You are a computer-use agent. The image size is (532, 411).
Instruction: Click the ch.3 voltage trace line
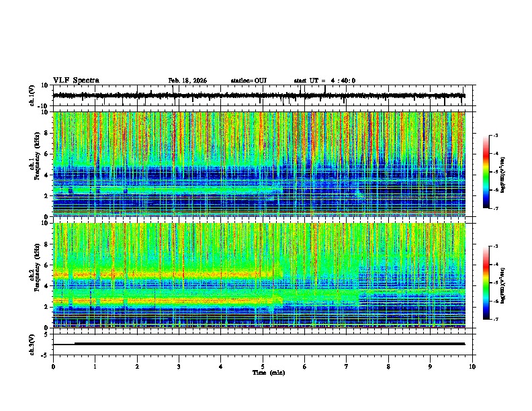(259, 344)
